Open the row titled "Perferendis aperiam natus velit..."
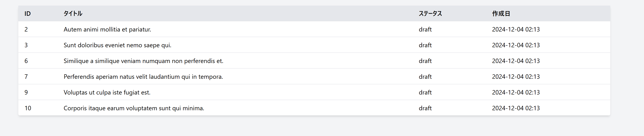This screenshot has height=136, width=644. click(x=143, y=77)
